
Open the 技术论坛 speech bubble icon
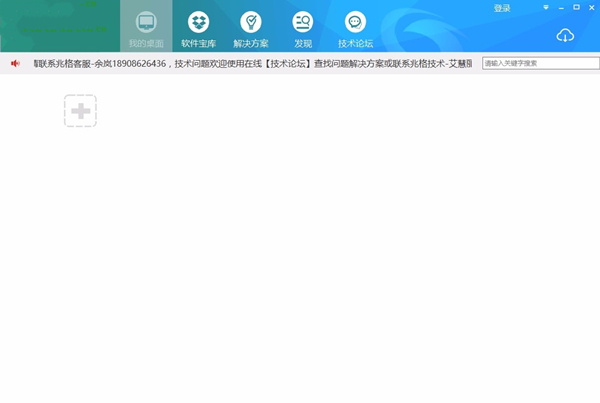click(354, 21)
